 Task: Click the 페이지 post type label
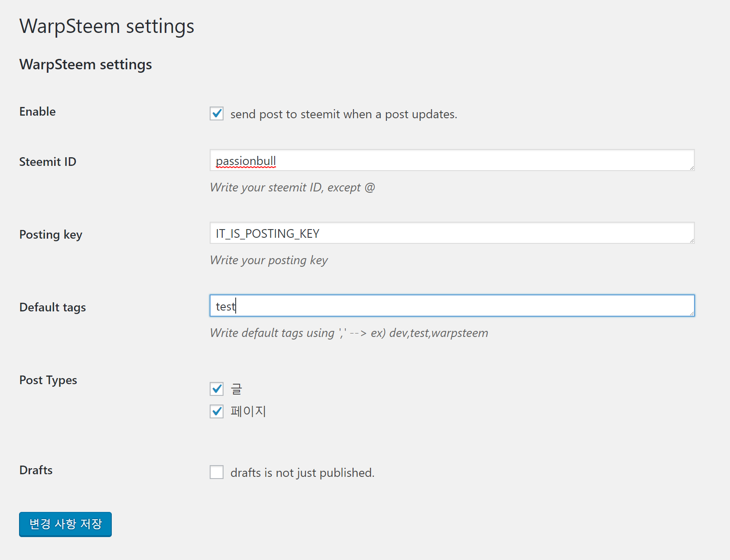click(x=248, y=411)
